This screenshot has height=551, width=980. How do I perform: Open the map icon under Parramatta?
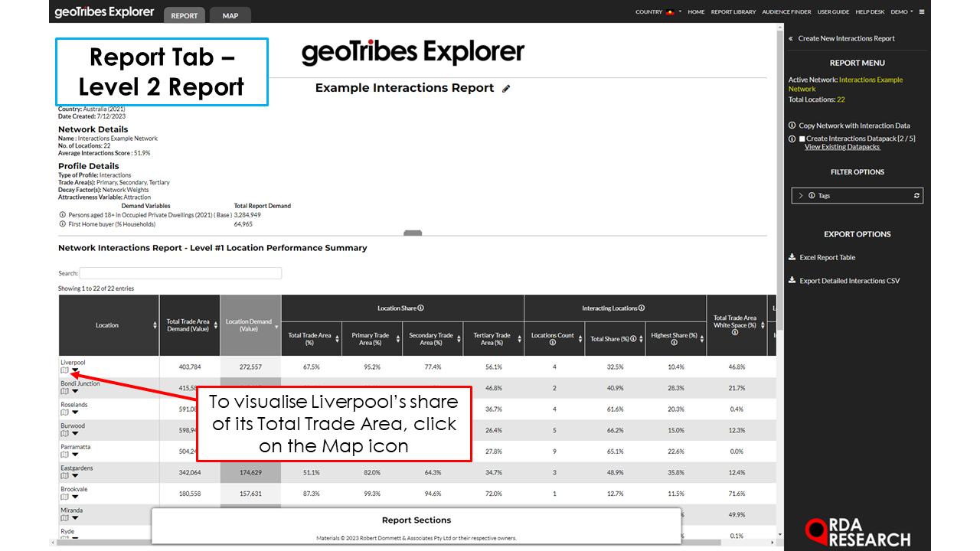tap(64, 455)
